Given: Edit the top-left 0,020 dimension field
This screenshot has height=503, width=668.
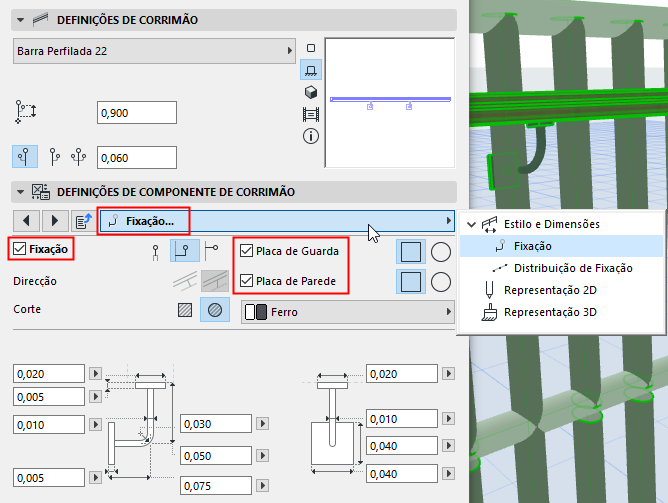Looking at the screenshot, I should tap(49, 374).
